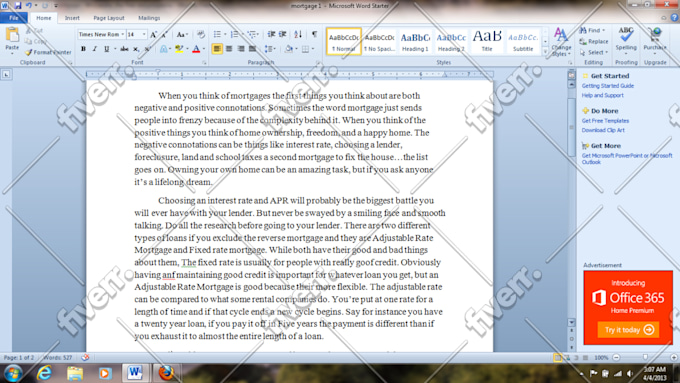Click the Justify alignment icon
Viewport: 680px width, 383px height.
252,49
